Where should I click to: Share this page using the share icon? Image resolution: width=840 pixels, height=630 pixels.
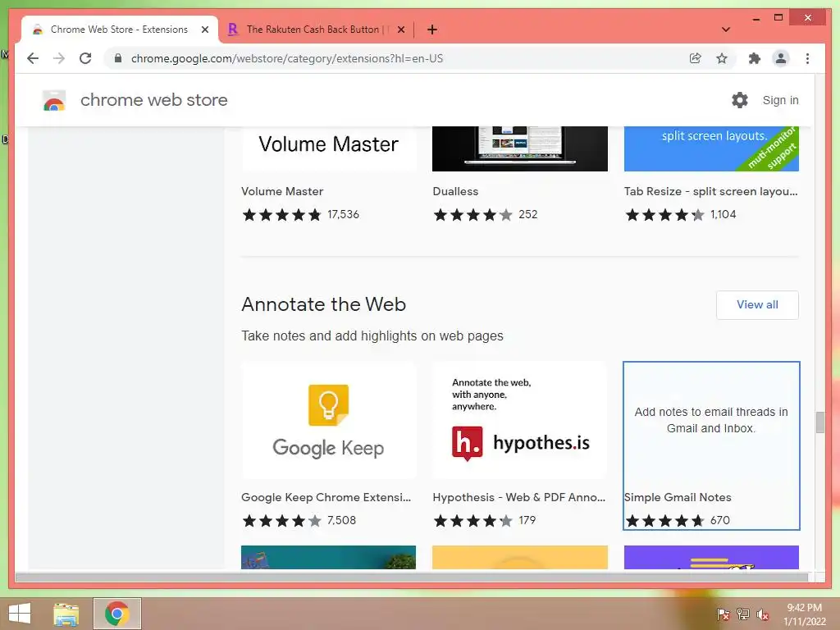pyautogui.click(x=695, y=58)
